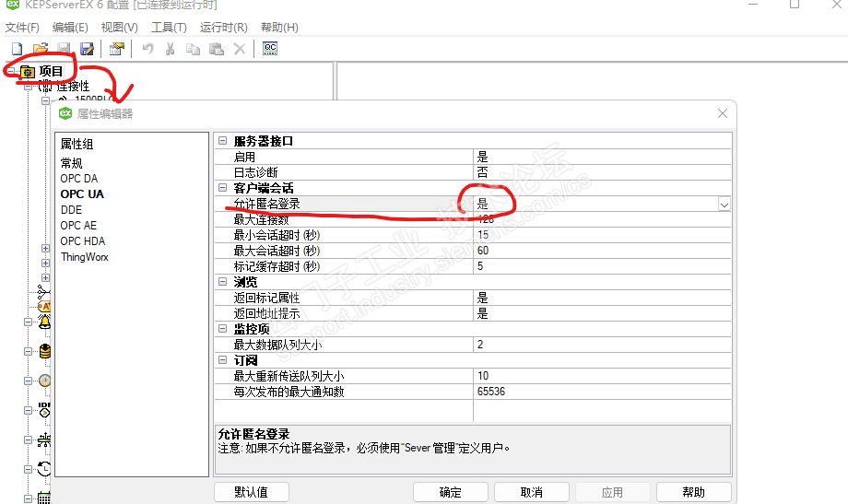Select the bell Alarms node icon

(x=44, y=322)
